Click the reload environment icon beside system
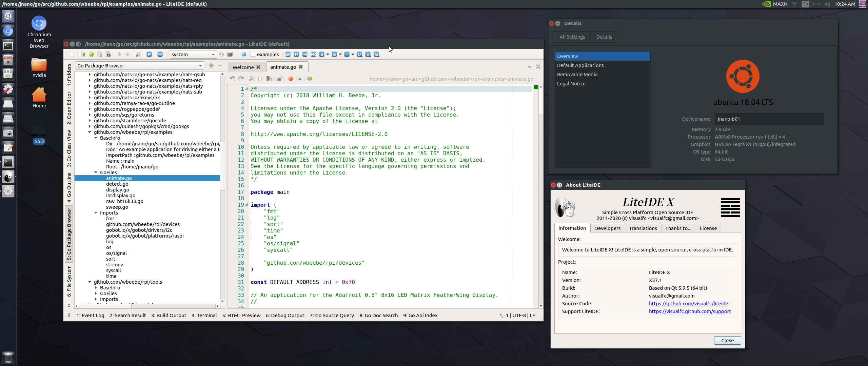The width and height of the screenshot is (868, 366). click(x=221, y=54)
